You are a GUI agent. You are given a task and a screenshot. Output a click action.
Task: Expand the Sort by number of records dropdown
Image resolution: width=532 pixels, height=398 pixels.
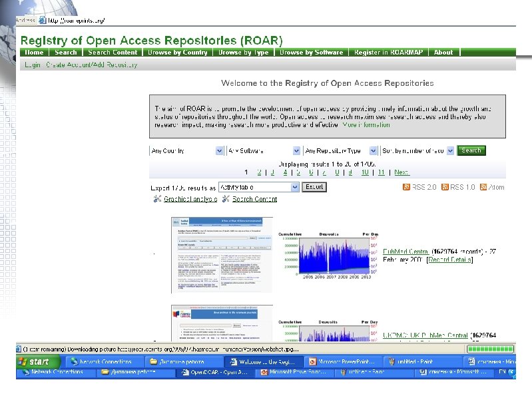450,151
